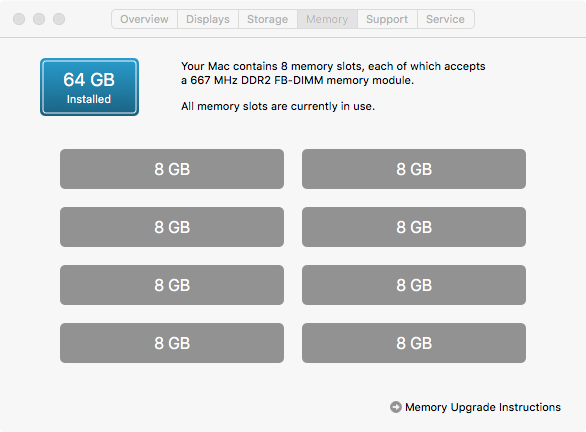Viewport: 586px width, 432px height.
Task: Click the Memory tab
Action: pos(327,19)
